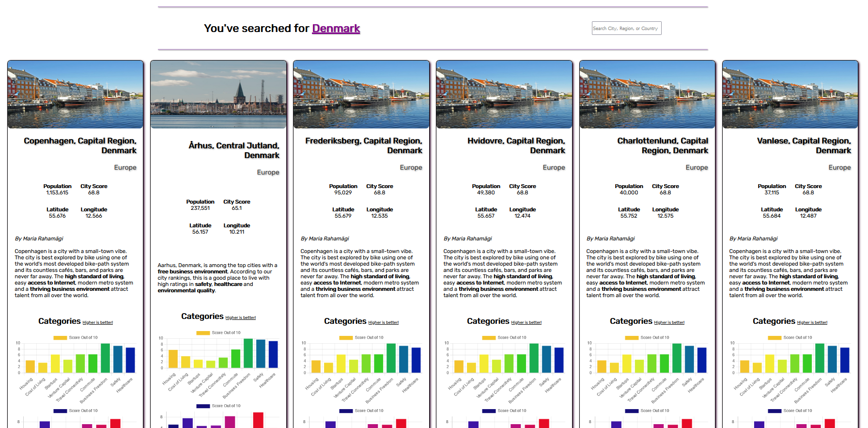Open the Charlottenlund card photo thumbnail
Screen dimensions: 868x428
coord(647,95)
